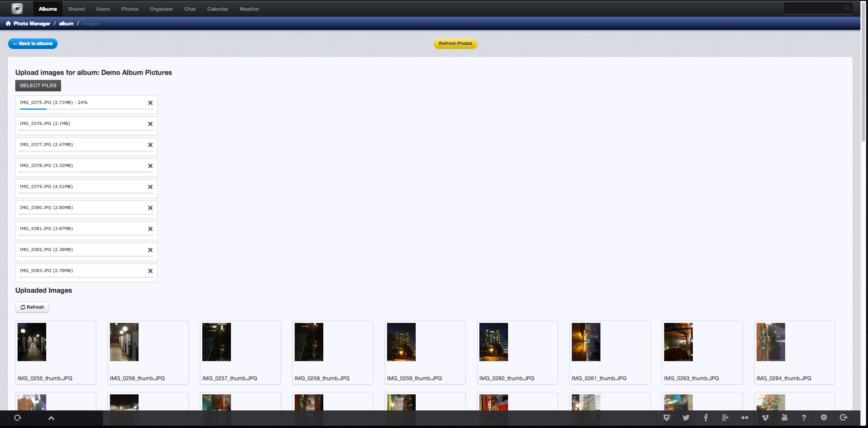Remove IMG_0383.JPG from upload queue
This screenshot has height=428, width=868.
point(150,271)
